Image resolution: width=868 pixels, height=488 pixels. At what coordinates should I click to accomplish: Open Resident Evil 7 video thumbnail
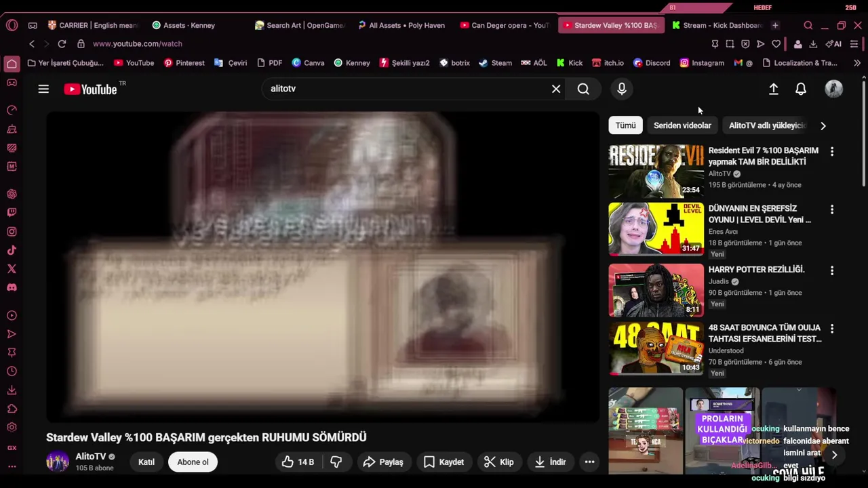656,171
